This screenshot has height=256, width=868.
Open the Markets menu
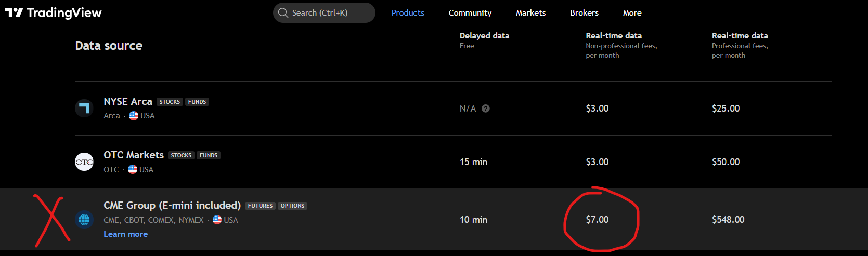531,12
